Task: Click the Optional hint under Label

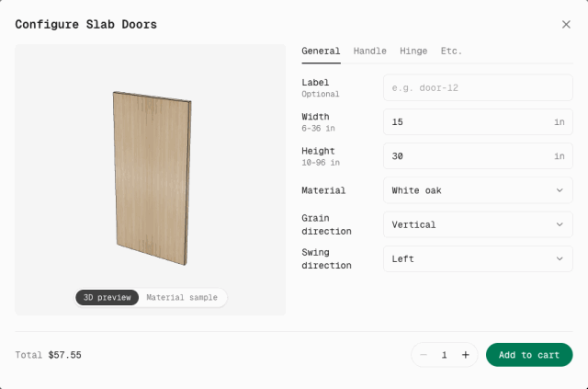Action: (x=321, y=94)
